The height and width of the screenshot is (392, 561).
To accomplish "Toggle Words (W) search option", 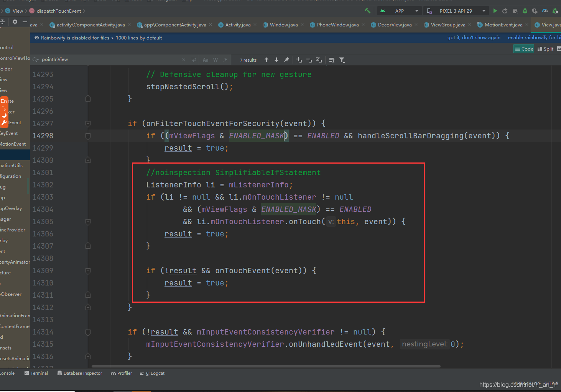I will [216, 60].
